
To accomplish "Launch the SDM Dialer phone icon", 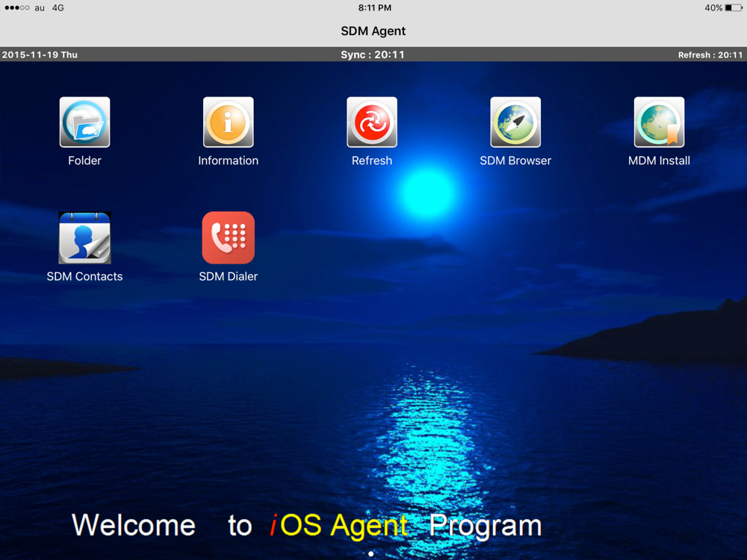I will pyautogui.click(x=228, y=237).
